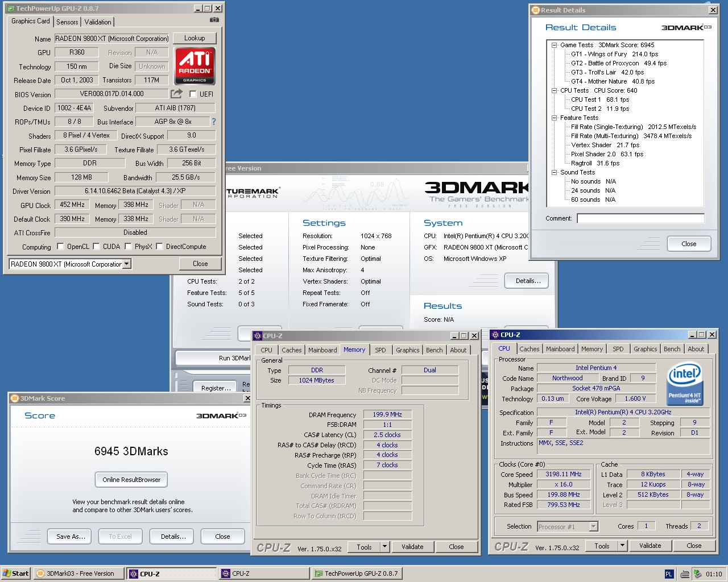
Task: Click the Result Details window title icon
Action: (535, 10)
